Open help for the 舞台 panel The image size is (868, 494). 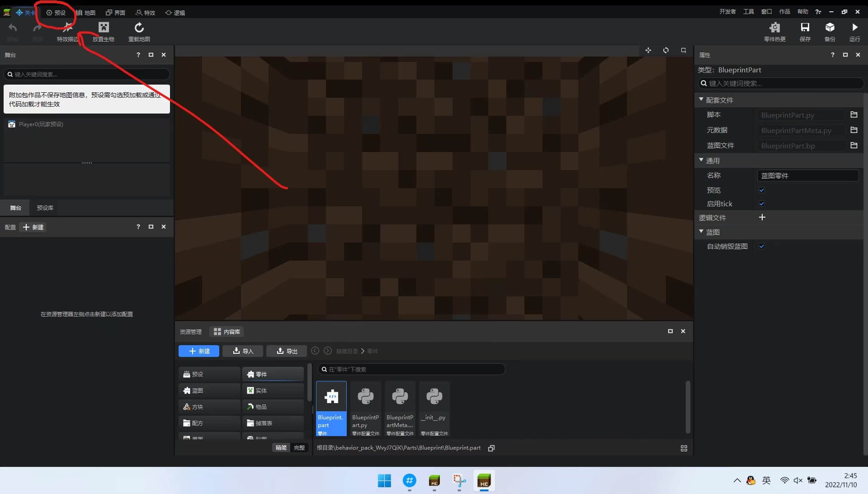138,55
